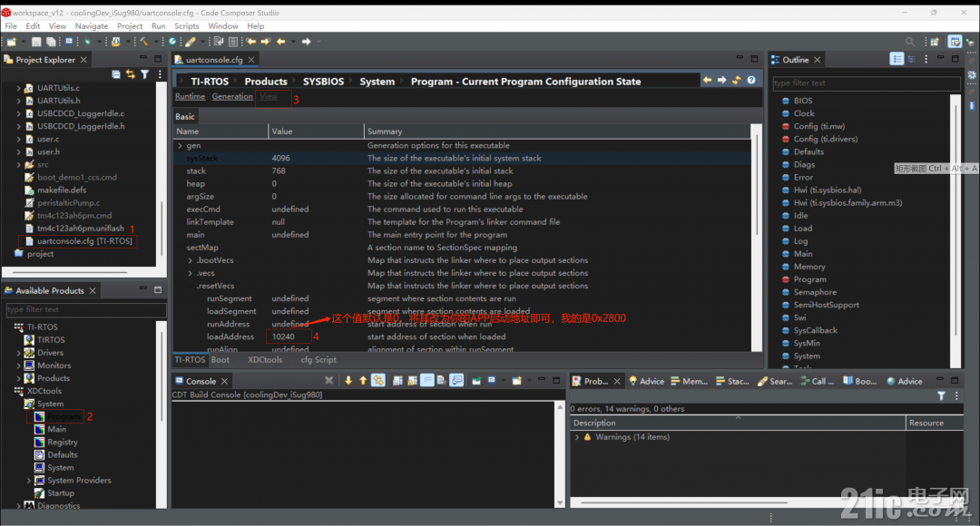Image resolution: width=980 pixels, height=526 pixels.
Task: Click the Save All toolbar icon
Action: (x=51, y=42)
